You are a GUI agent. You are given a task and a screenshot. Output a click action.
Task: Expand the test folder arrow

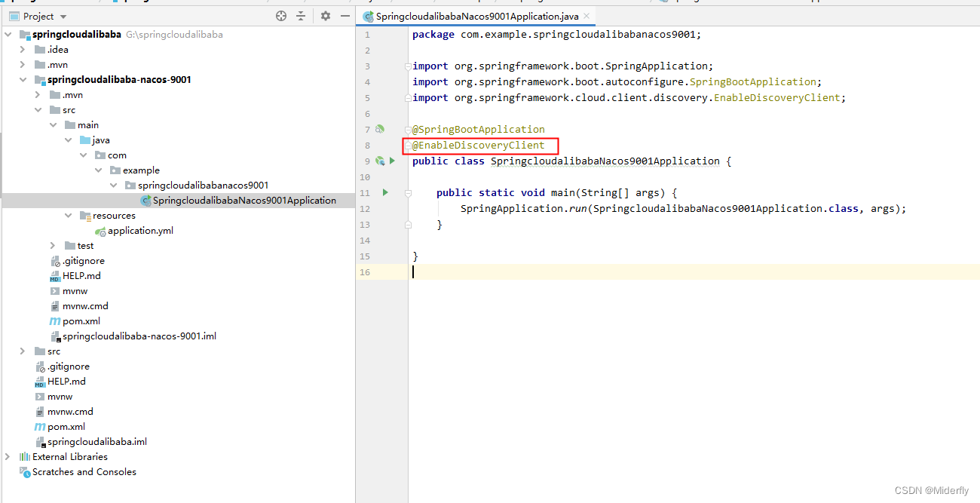pos(54,246)
